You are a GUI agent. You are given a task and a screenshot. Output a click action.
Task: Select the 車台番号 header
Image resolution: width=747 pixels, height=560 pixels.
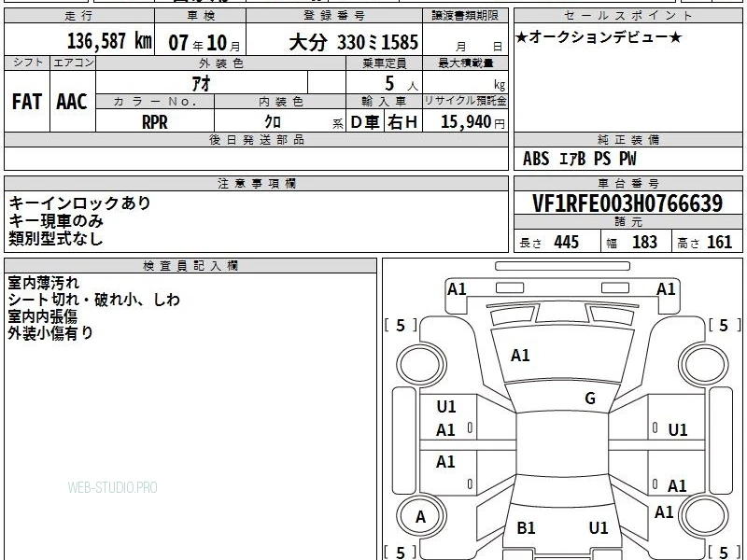(x=627, y=183)
